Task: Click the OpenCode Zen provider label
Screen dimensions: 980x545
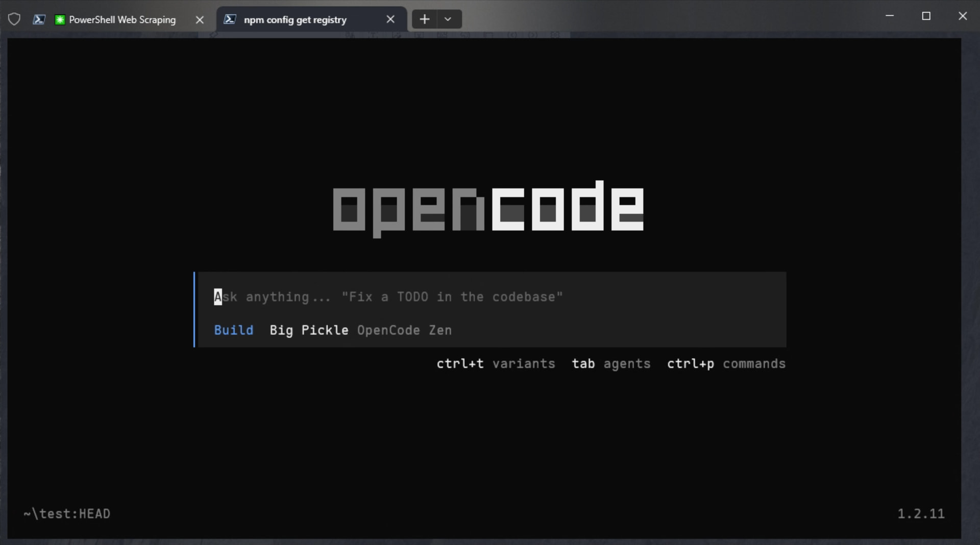Action: [404, 330]
